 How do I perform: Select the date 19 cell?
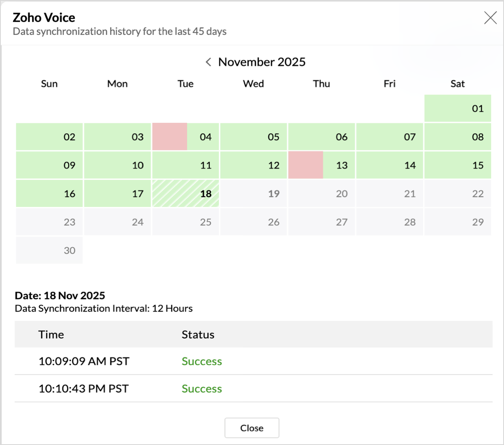pyautogui.click(x=254, y=194)
